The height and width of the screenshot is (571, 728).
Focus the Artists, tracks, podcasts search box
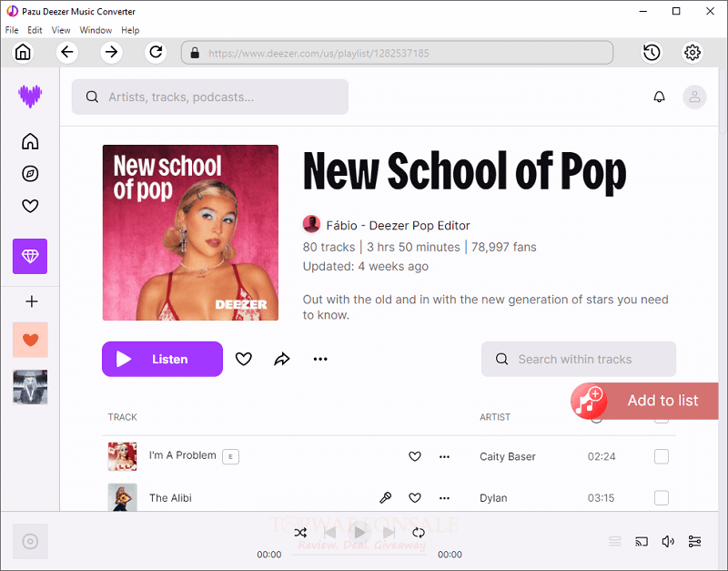[210, 97]
